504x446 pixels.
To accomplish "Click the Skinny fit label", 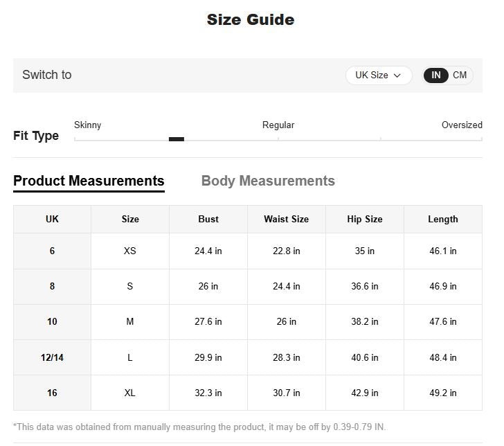I will click(87, 125).
